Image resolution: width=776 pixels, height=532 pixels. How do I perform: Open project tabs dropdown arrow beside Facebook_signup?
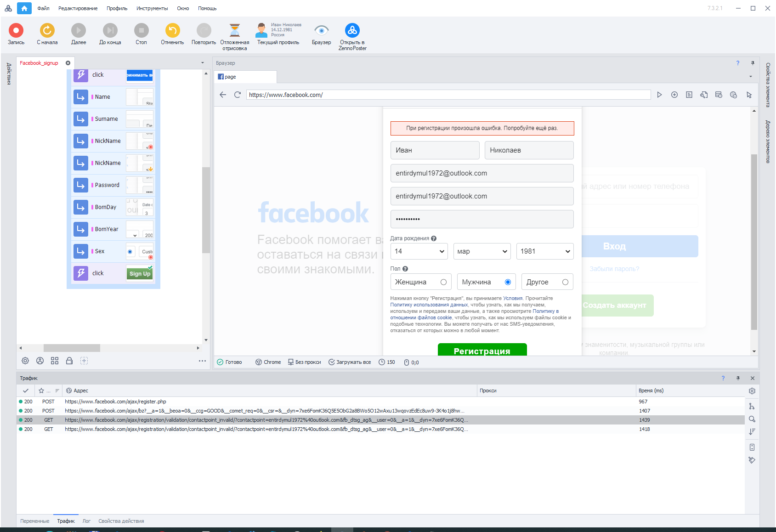203,63
